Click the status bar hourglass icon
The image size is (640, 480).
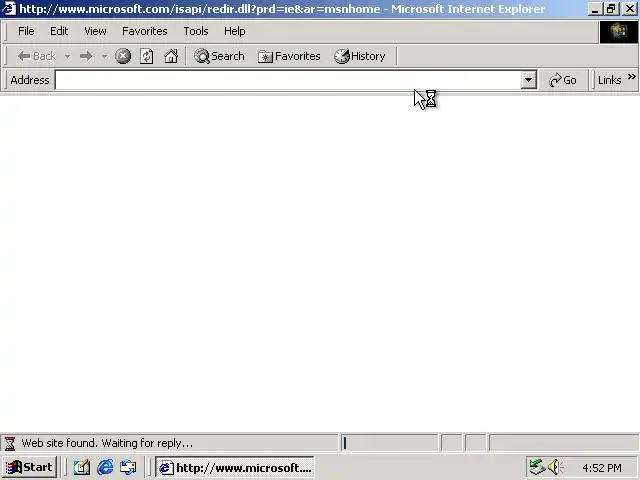coord(10,443)
